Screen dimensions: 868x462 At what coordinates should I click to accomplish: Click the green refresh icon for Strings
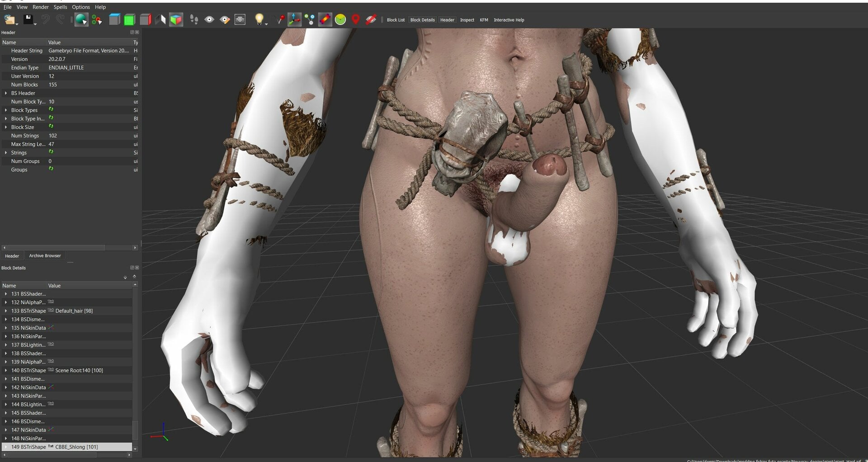pyautogui.click(x=51, y=152)
